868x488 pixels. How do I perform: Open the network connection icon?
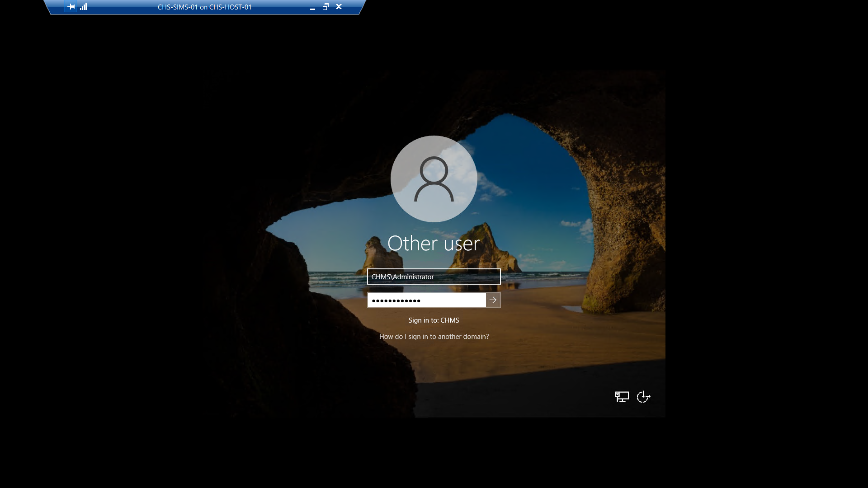622,397
